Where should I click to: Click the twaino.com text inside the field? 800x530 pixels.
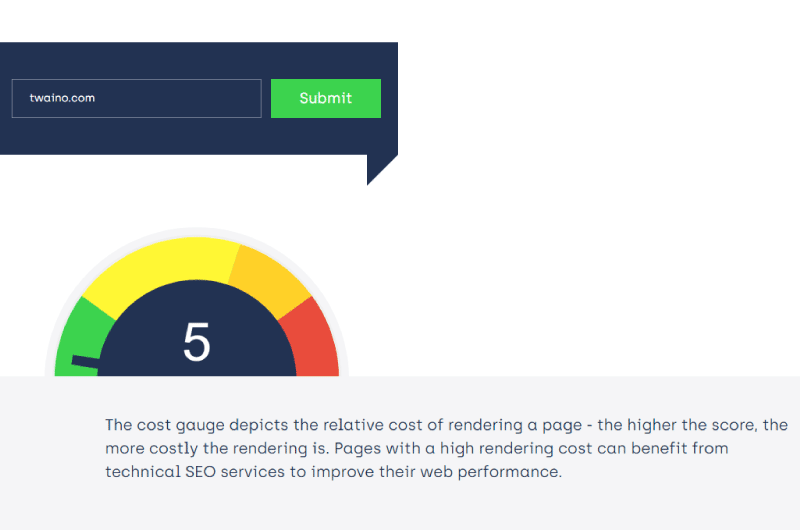click(x=62, y=98)
